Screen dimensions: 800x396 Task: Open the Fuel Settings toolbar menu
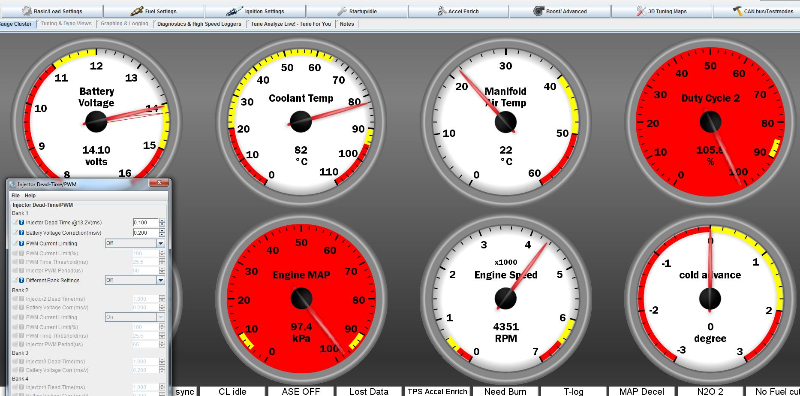154,11
